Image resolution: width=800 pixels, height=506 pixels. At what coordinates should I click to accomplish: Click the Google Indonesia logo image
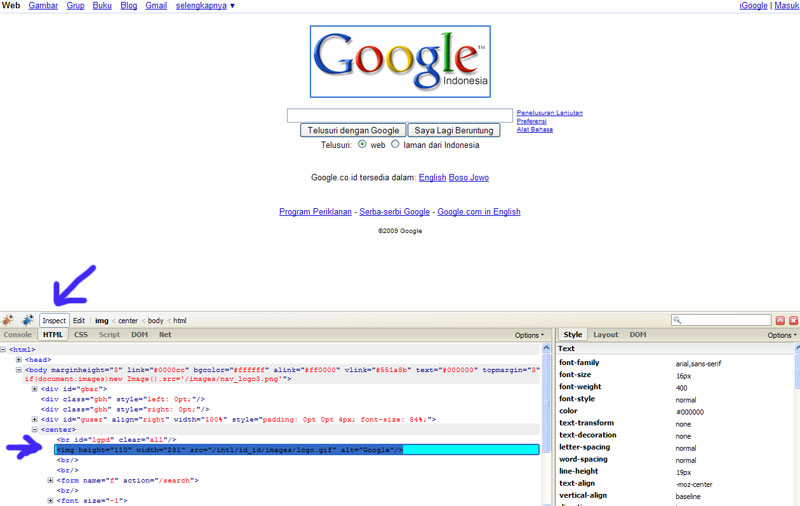click(x=400, y=61)
